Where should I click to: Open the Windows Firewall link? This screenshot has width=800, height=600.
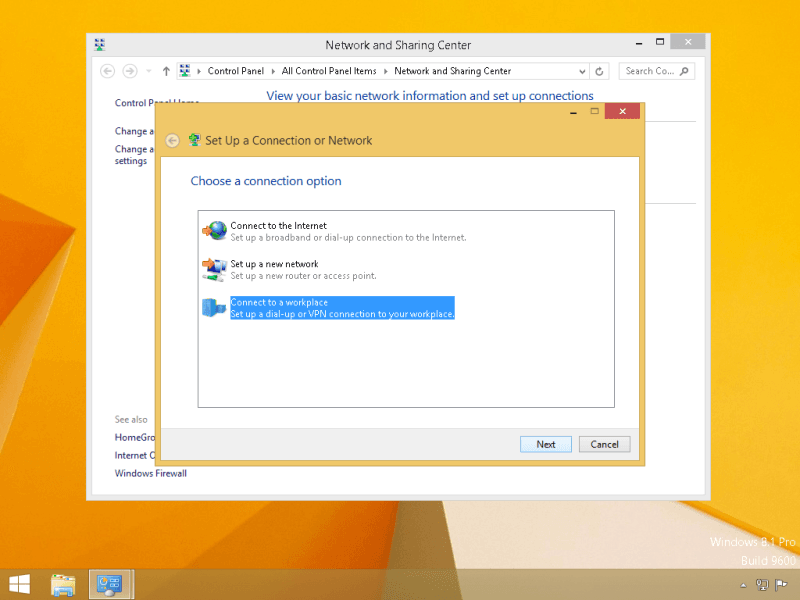[150, 473]
